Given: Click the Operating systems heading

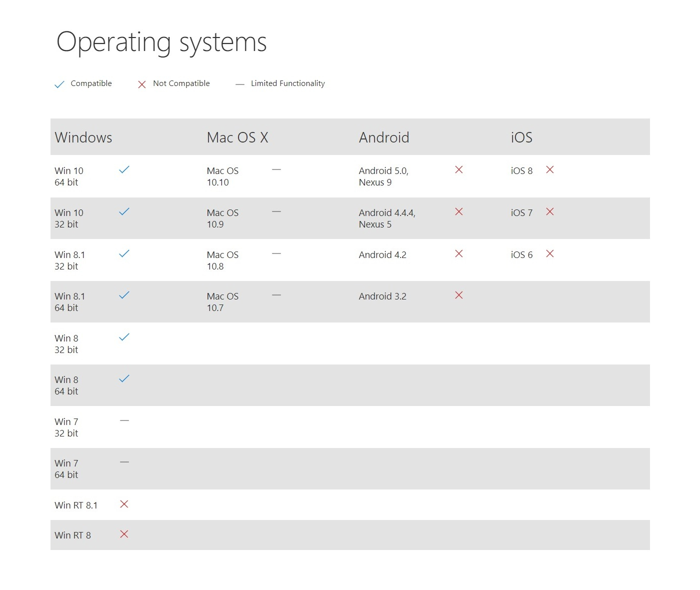Looking at the screenshot, I should (161, 42).
